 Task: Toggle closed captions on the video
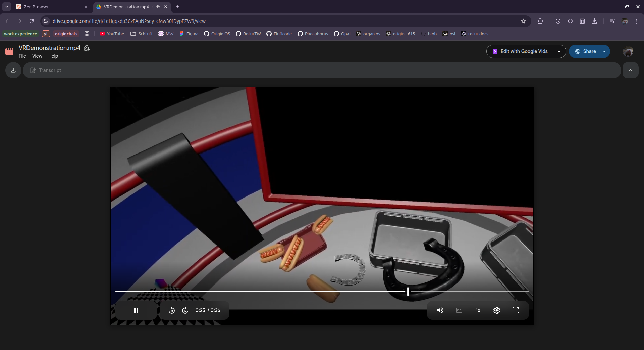pos(459,310)
